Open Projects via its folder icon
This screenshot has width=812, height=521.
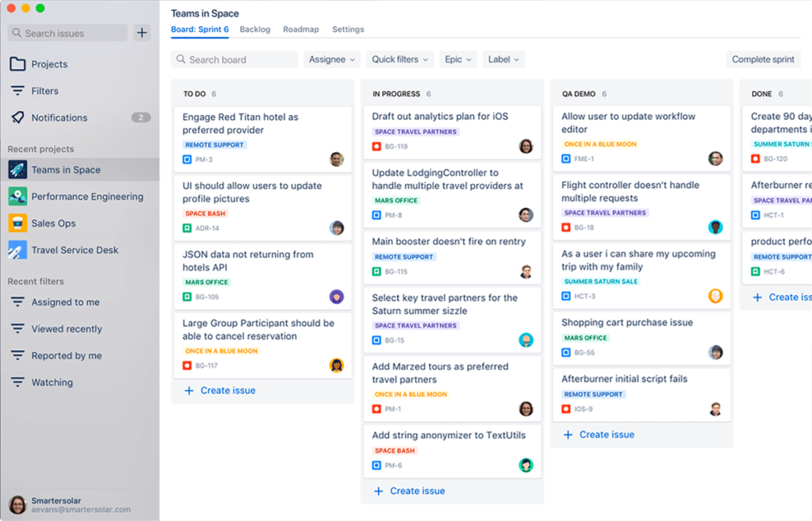(17, 64)
